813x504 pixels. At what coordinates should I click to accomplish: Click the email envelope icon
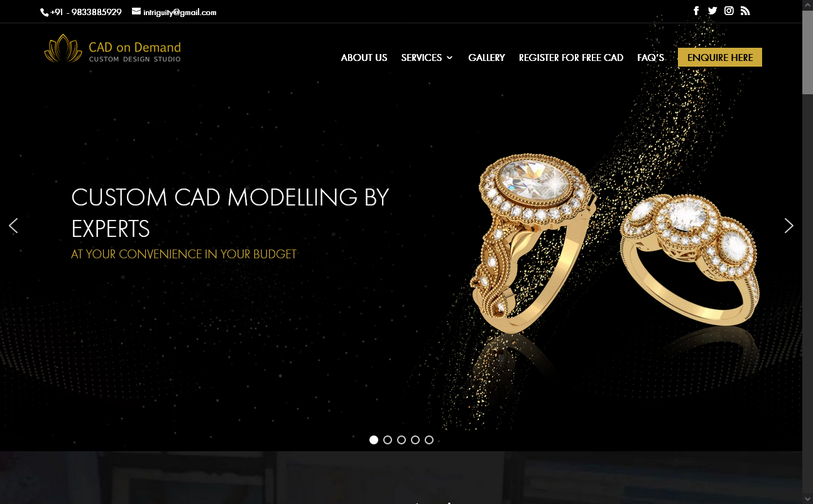click(136, 11)
